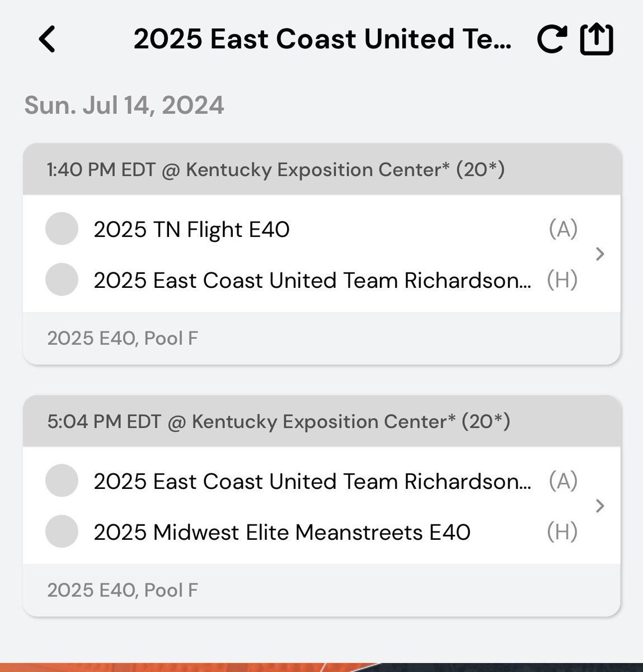The height and width of the screenshot is (672, 643).
Task: Tap first game's 2025 E40, Pool F footer
Action: click(x=322, y=338)
